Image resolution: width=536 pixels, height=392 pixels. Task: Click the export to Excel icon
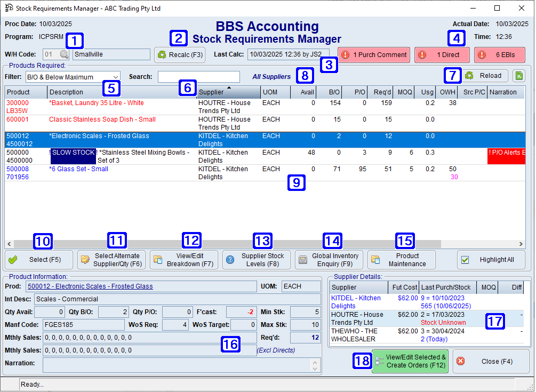(518, 75)
